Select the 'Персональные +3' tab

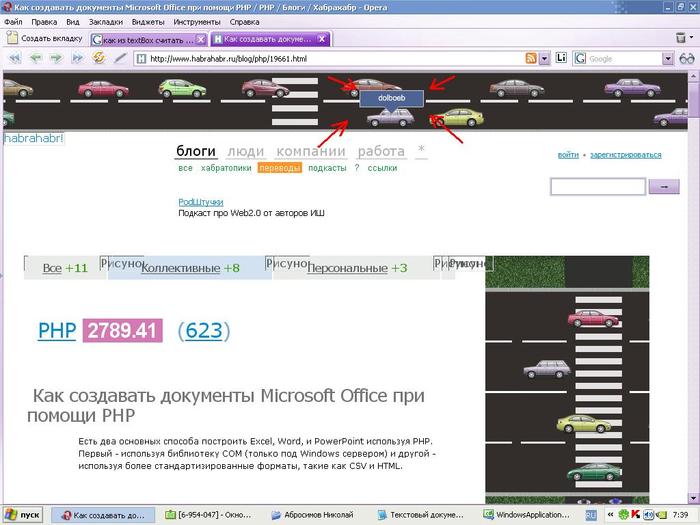pos(357,268)
